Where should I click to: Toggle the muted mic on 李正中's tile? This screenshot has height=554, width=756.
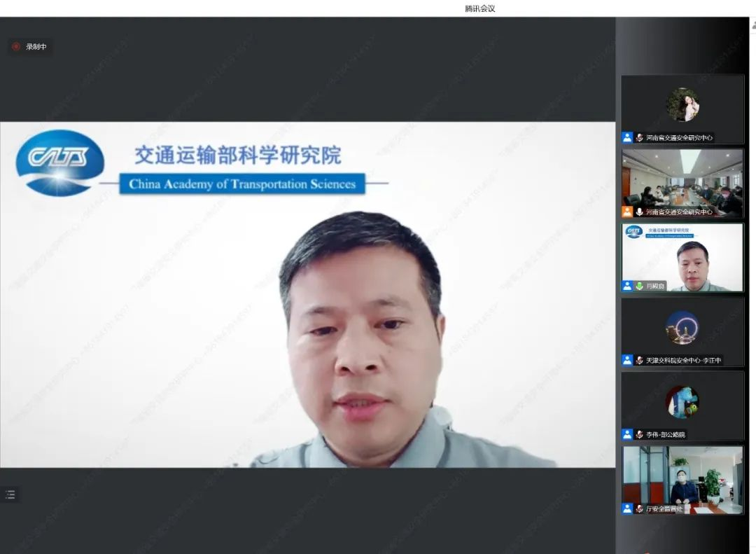coord(639,360)
